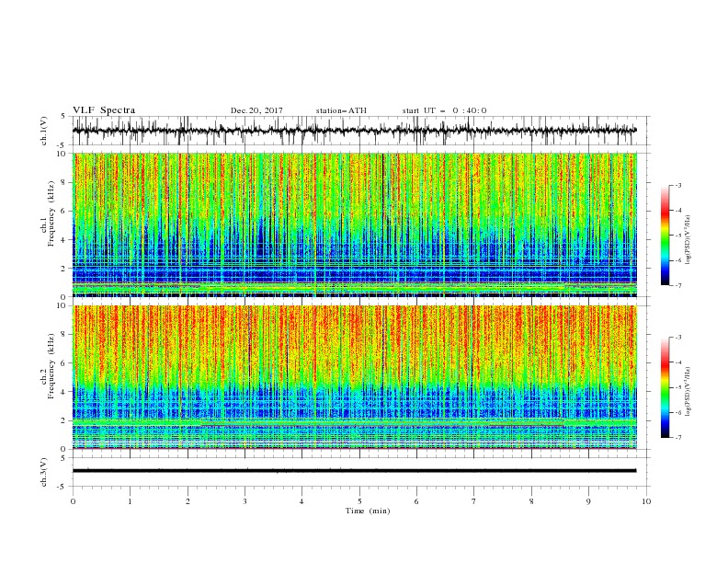The width and height of the screenshot is (728, 563).
Task: Click the ch.2 spectrogram color bar
Action: pos(665,387)
